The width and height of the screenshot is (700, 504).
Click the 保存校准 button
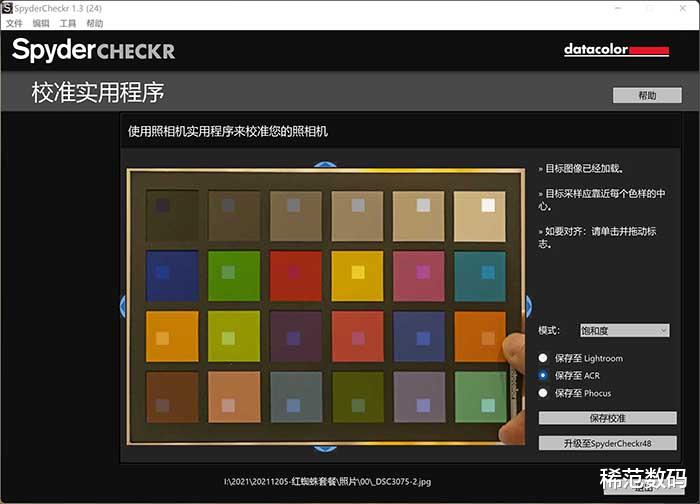(x=607, y=418)
